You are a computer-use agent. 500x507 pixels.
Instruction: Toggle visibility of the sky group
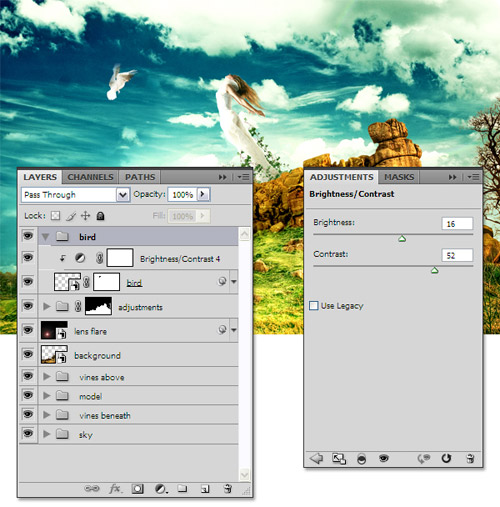(x=28, y=433)
